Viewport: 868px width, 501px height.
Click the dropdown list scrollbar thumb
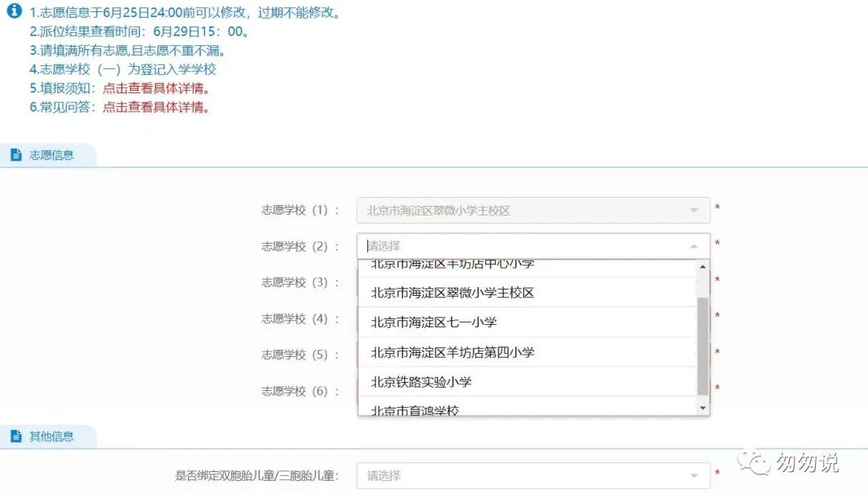click(x=702, y=346)
